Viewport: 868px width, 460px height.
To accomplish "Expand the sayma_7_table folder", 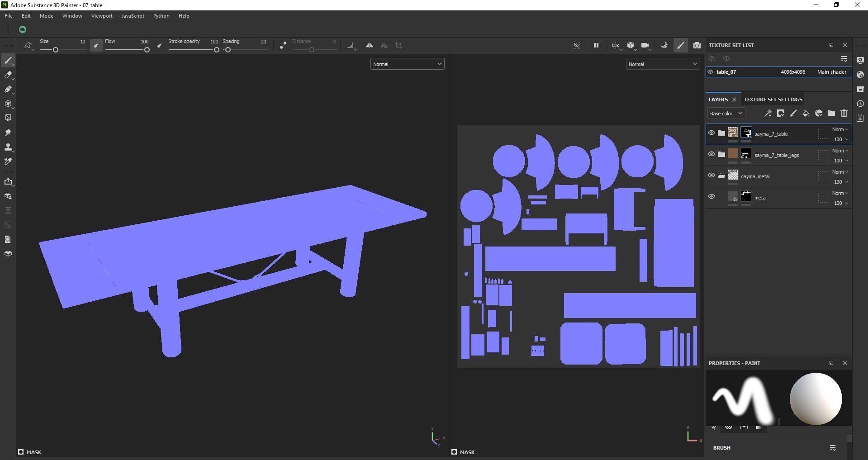I will pyautogui.click(x=721, y=133).
